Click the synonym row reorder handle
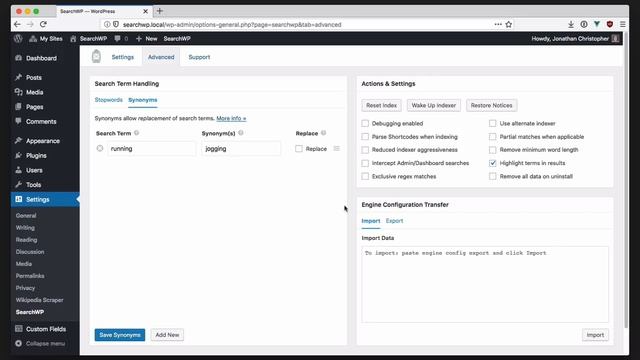Screen dimensions: 640x360 (337, 149)
